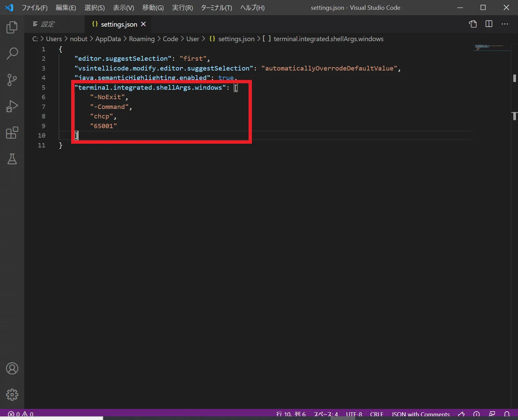Click the Roaming breadcrumb segment

point(142,39)
